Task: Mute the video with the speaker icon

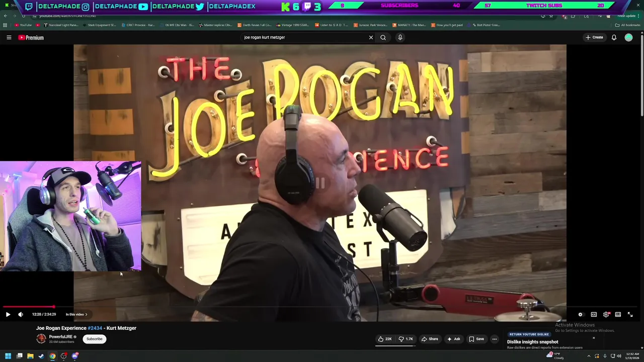Action: [x=21, y=314]
